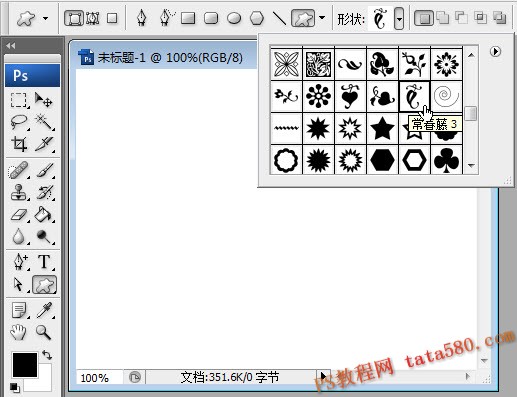Viewport: 517px width, 397px height.
Task: Select the new shape area mode button
Action: click(x=424, y=18)
